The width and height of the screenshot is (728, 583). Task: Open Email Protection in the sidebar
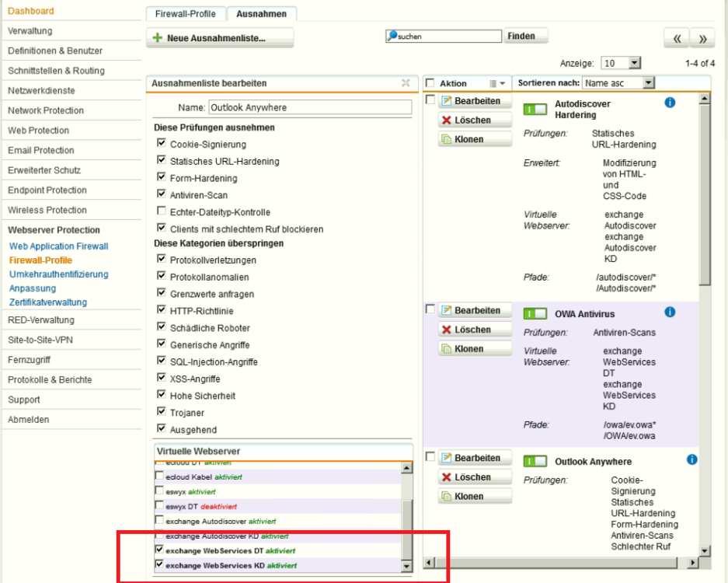(x=41, y=150)
